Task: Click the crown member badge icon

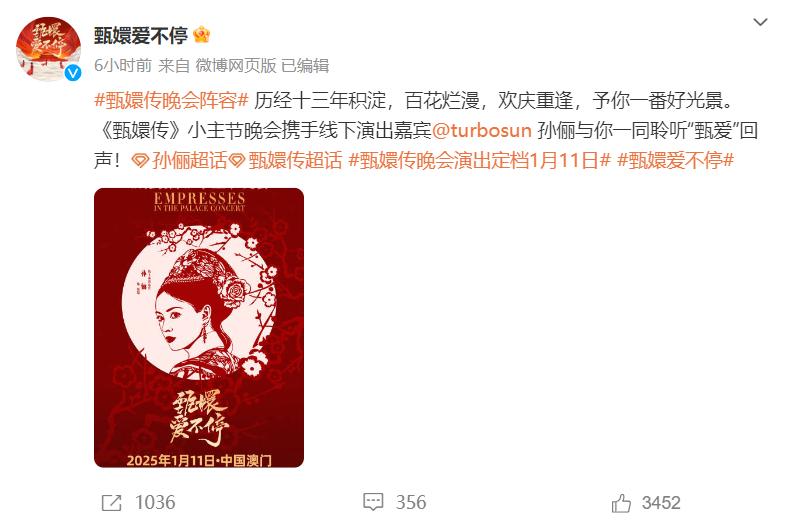Action: pos(202,35)
